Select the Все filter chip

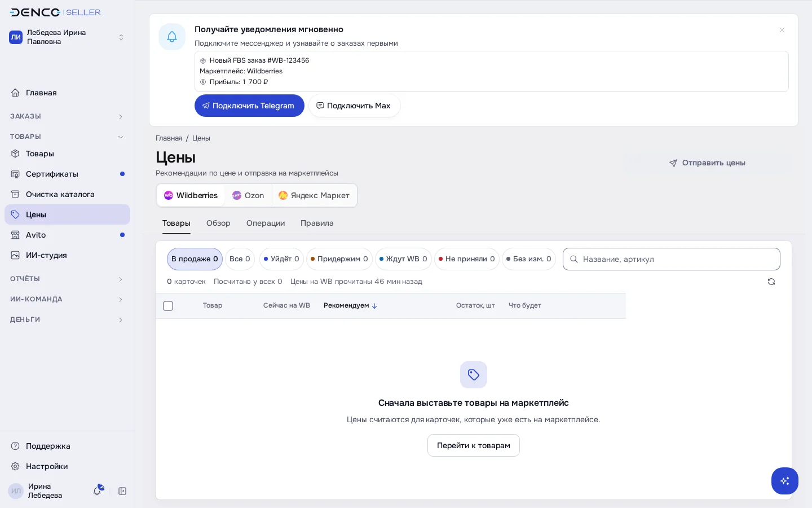[x=240, y=259]
